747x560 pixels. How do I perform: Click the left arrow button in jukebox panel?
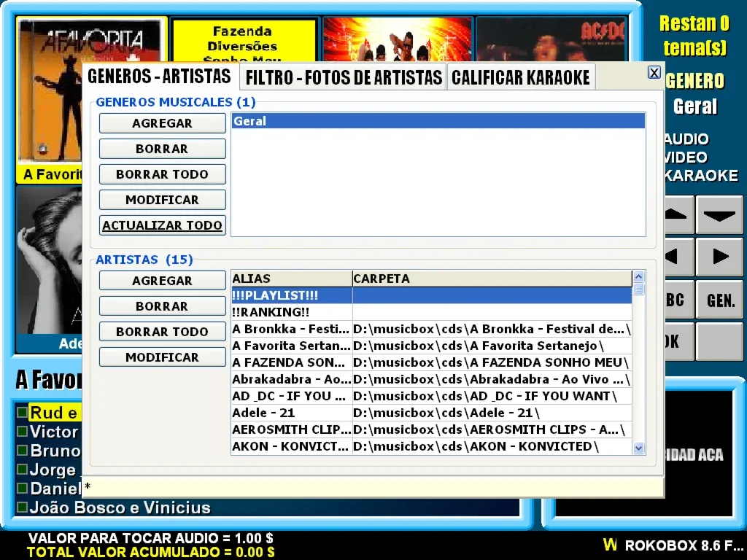pyautogui.click(x=679, y=257)
